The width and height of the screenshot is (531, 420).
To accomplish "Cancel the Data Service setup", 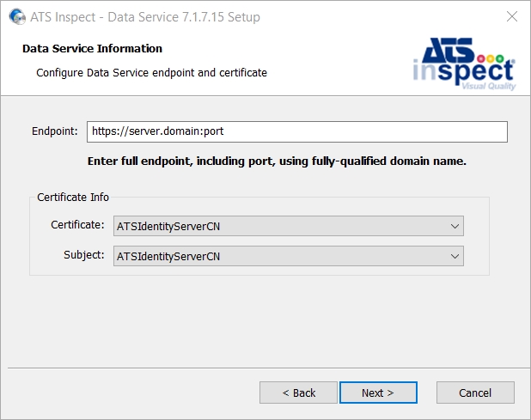I will pyautogui.click(x=475, y=393).
